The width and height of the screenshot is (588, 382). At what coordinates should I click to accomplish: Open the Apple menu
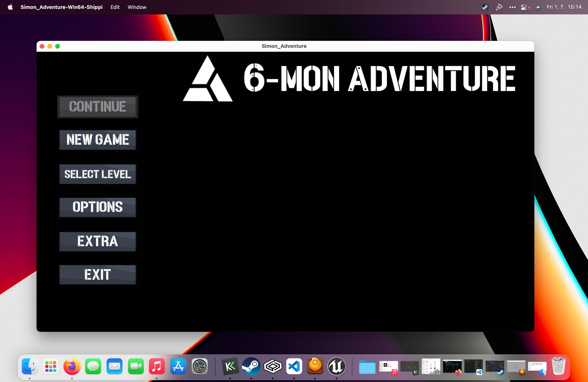coord(10,7)
